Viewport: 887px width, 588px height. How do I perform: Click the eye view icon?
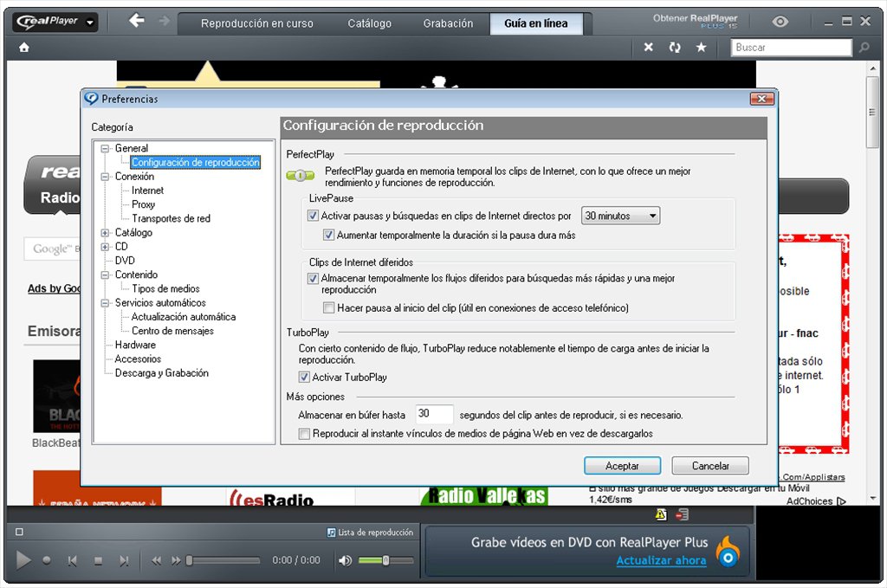tap(780, 22)
